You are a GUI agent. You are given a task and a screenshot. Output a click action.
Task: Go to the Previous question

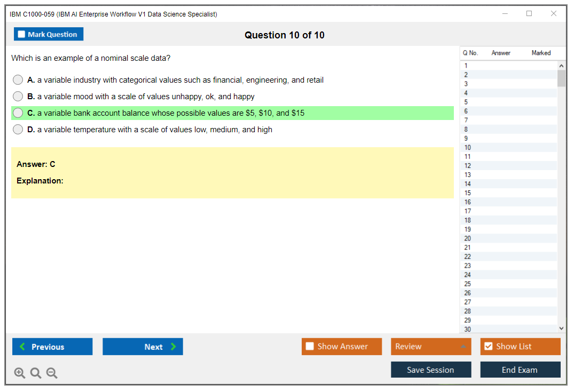[x=52, y=347]
